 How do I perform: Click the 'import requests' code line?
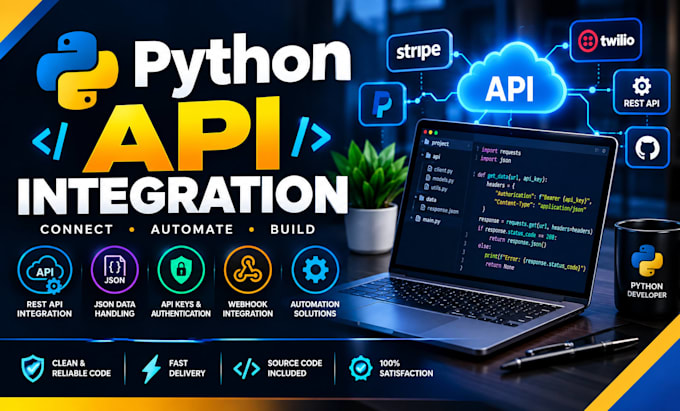pos(501,151)
